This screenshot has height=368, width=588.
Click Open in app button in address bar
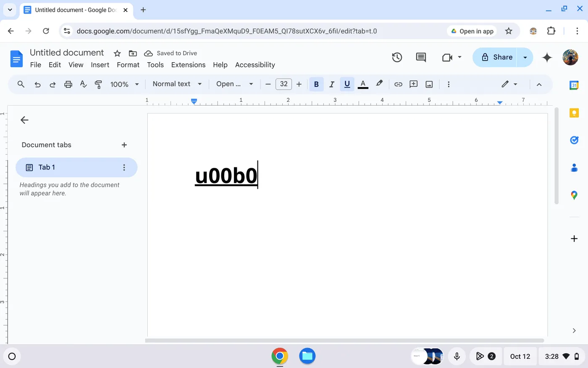tap(472, 31)
